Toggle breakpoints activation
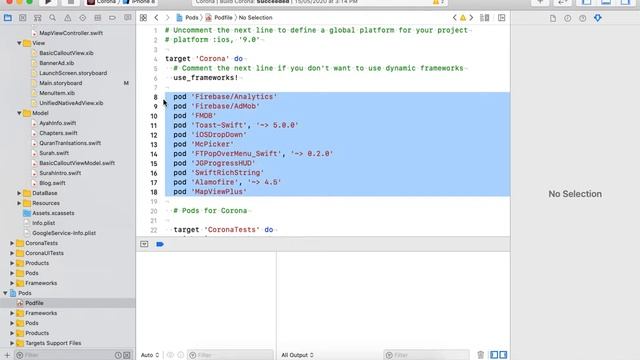Screen dimensions: 640x360 point(160,244)
